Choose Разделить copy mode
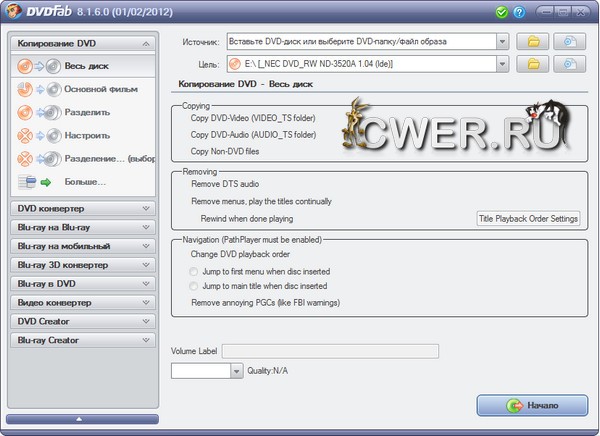Viewport: 600px width, 436px height. [83, 113]
